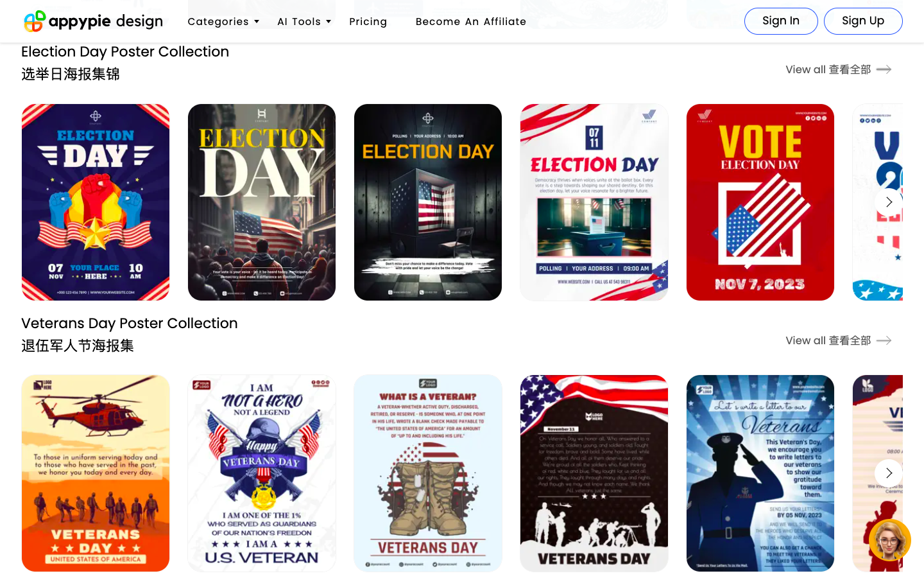
Task: Select the red VOTE Election Day poster
Action: pyautogui.click(x=760, y=202)
